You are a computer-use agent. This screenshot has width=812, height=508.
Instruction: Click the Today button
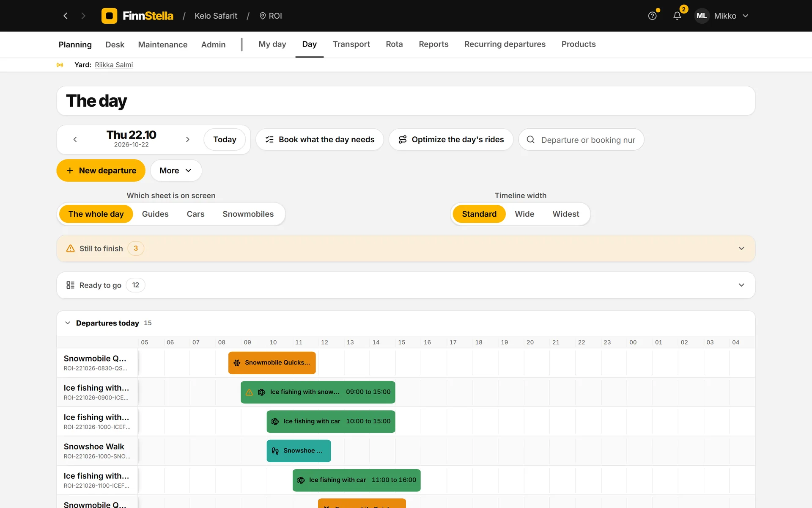[225, 139]
